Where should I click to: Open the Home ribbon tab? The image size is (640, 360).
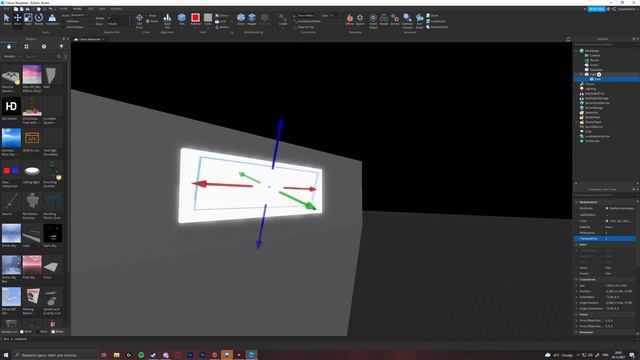click(x=64, y=9)
